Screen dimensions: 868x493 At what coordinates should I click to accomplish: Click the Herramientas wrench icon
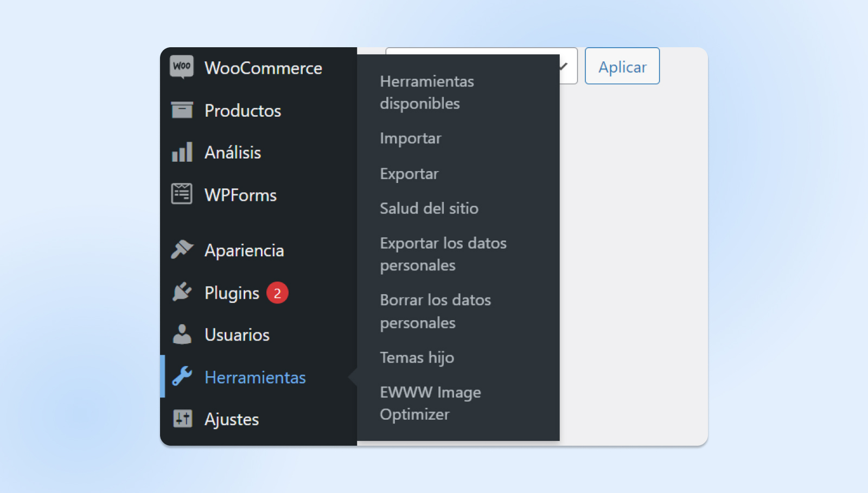point(182,376)
